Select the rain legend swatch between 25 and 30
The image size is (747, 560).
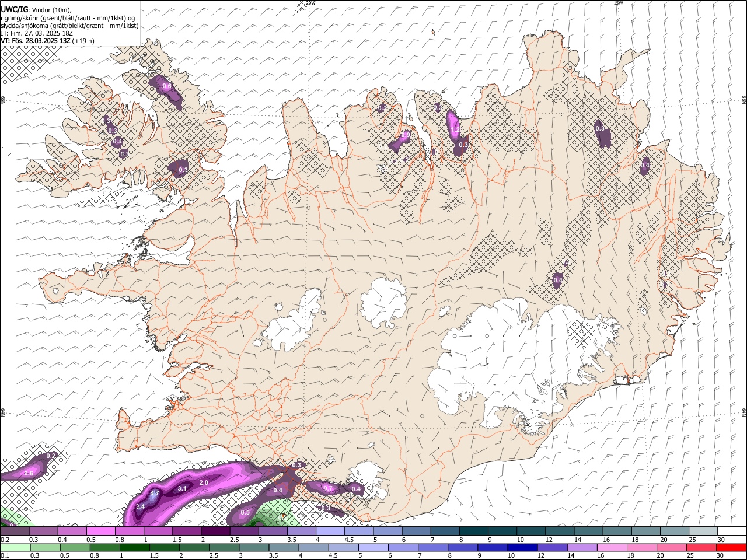[700, 547]
